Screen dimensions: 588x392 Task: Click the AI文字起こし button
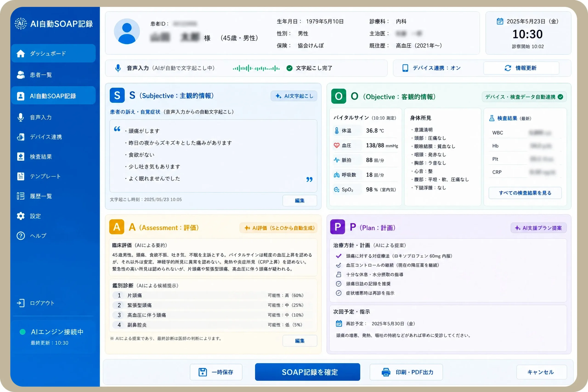pos(294,96)
